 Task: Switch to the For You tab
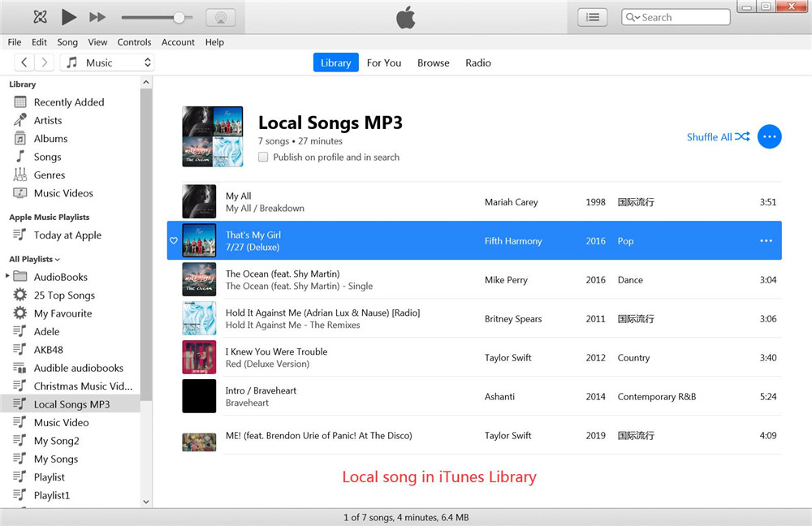384,63
